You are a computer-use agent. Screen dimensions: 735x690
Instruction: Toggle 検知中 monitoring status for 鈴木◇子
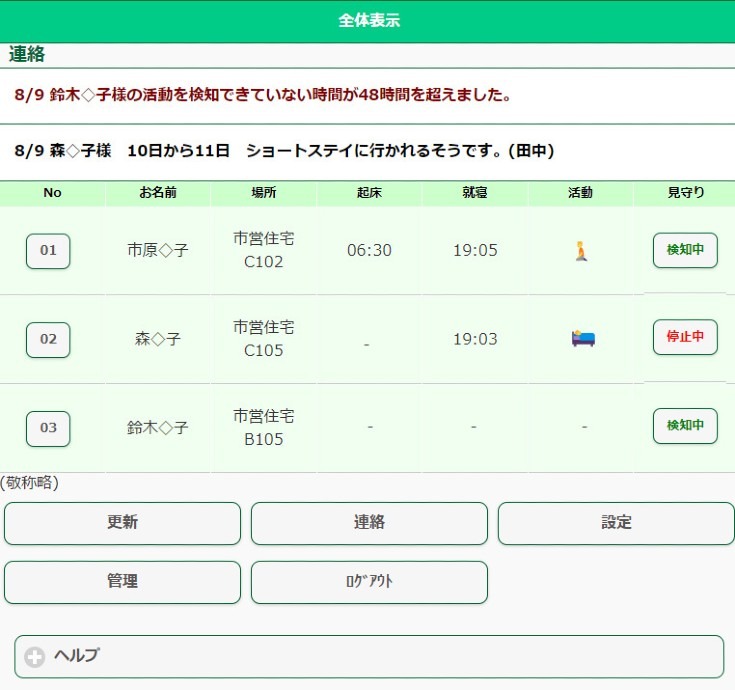(x=685, y=426)
